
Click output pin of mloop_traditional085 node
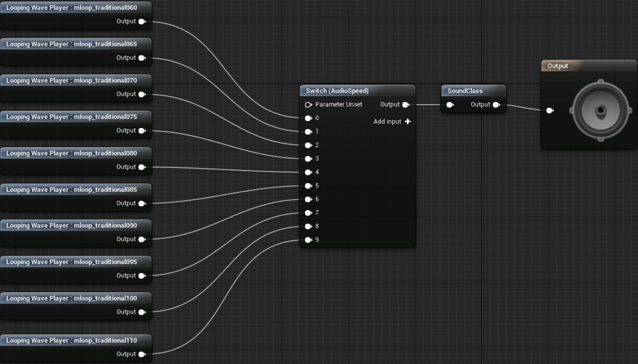tap(142, 203)
